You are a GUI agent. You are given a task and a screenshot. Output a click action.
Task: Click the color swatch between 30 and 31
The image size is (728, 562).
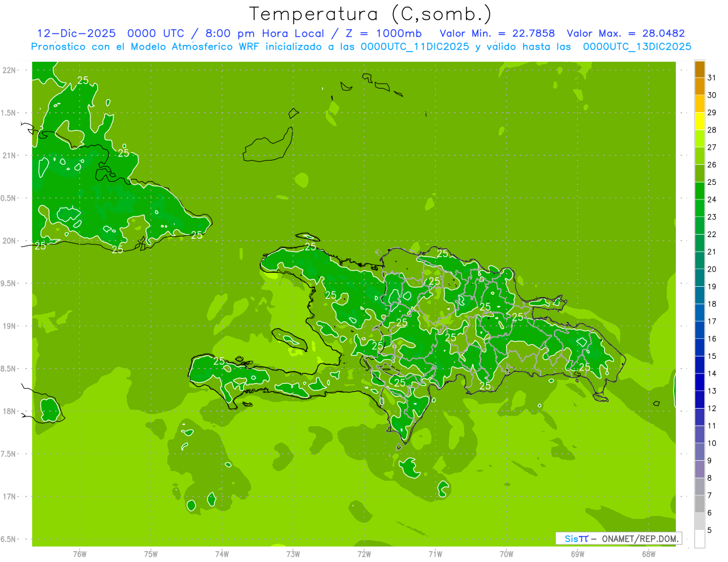699,86
